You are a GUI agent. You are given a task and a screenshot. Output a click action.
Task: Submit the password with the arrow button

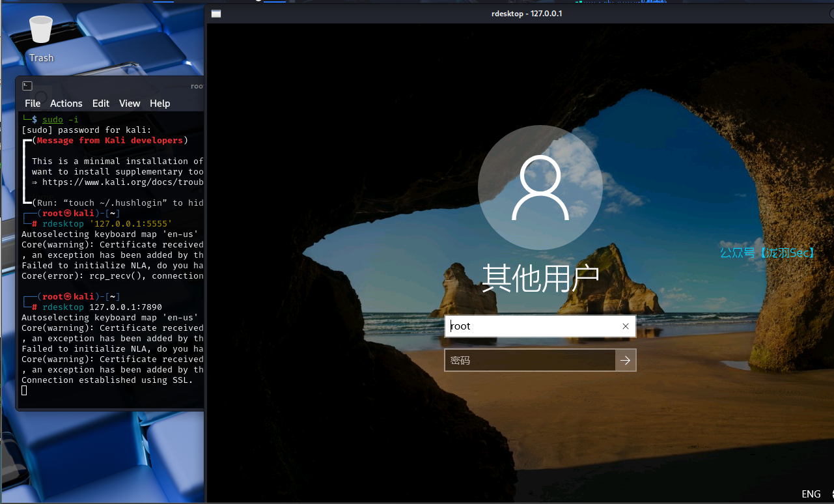tap(626, 360)
